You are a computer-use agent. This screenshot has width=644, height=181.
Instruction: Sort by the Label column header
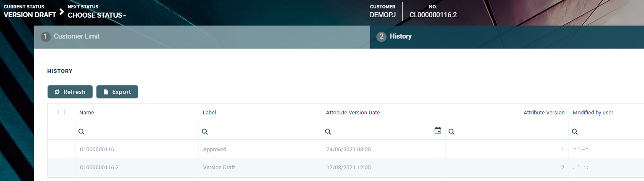pyautogui.click(x=209, y=113)
